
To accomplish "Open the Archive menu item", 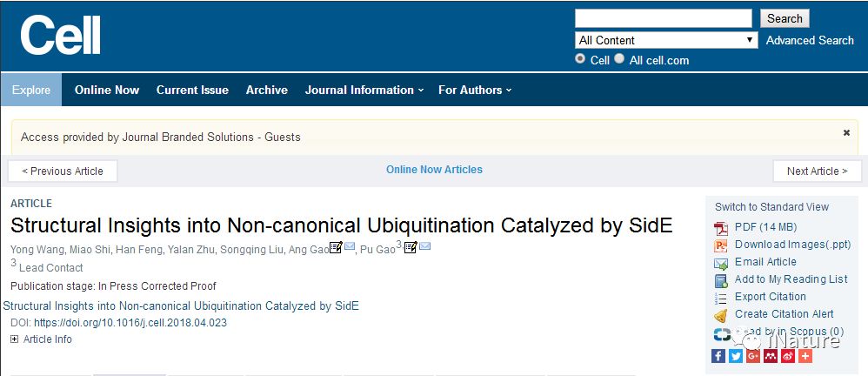I will [267, 90].
